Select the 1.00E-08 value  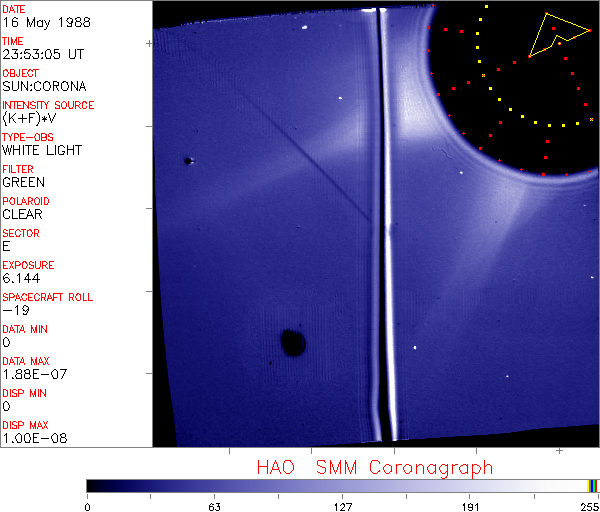(x=35, y=438)
